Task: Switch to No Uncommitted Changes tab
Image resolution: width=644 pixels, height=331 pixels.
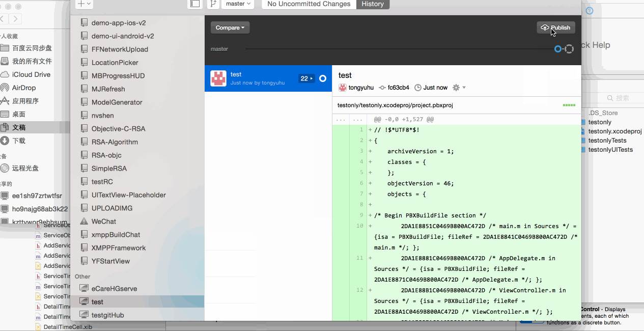Action: pos(309,4)
